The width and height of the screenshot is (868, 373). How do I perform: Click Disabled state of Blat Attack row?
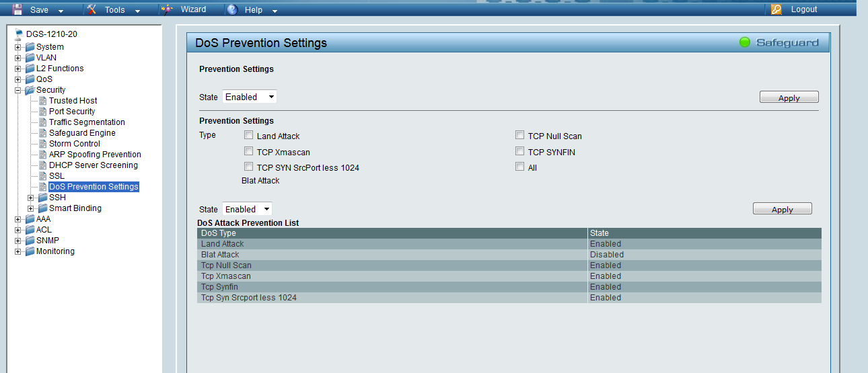(x=607, y=255)
